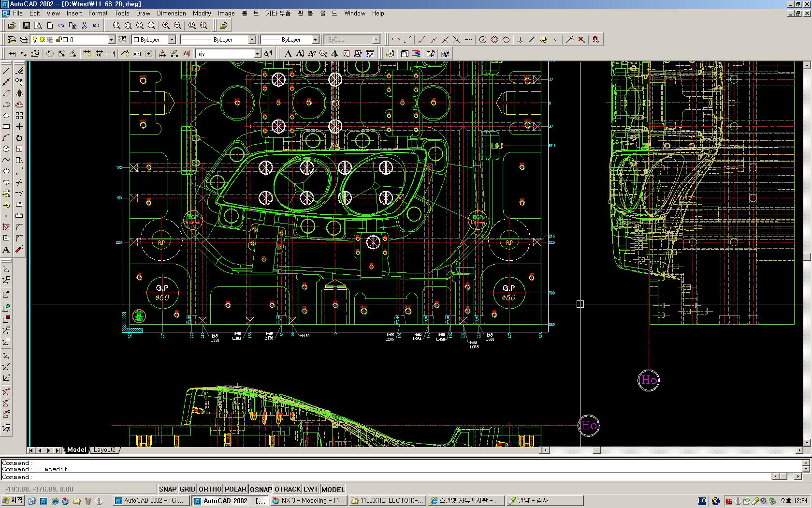Click the ByLayer color swatch box
The height and width of the screenshot is (508, 812).
tap(136, 40)
